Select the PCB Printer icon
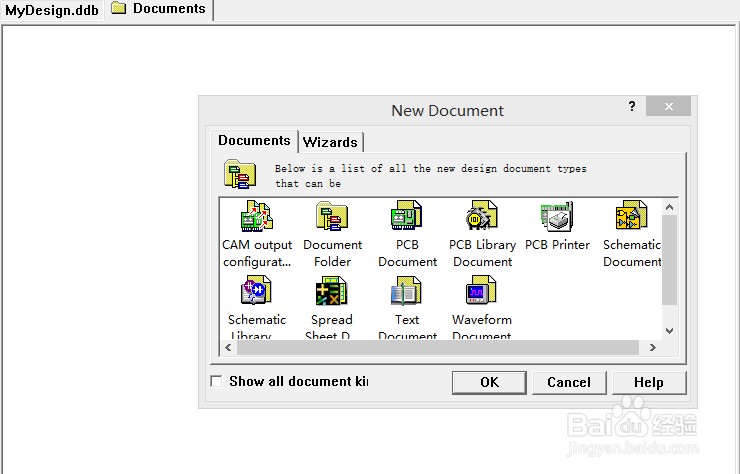 click(x=557, y=216)
